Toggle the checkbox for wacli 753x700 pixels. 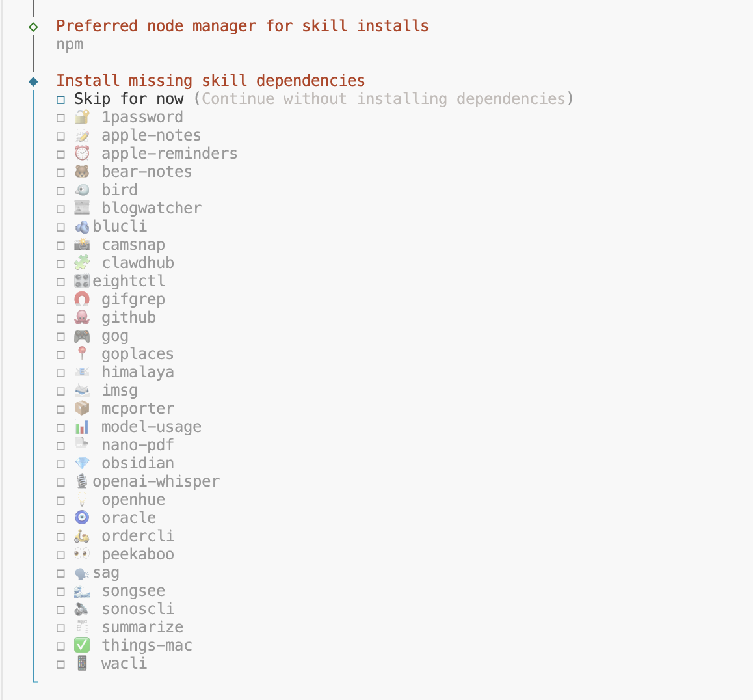click(x=60, y=664)
